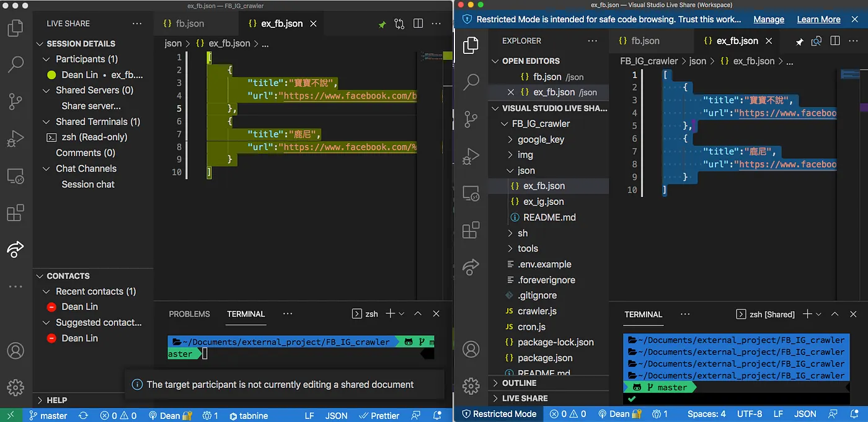Open Explorer files icon in Restricted Mode window
This screenshot has width=868, height=422.
pyautogui.click(x=471, y=45)
